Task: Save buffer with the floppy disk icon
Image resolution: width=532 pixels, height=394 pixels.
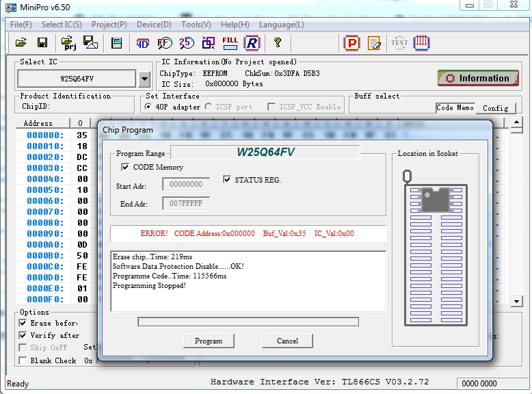Action: [x=42, y=43]
